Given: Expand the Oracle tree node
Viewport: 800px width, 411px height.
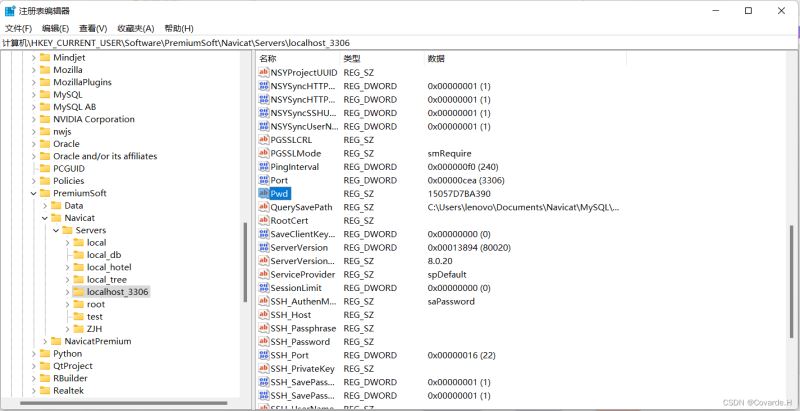Looking at the screenshot, I should click(x=34, y=144).
